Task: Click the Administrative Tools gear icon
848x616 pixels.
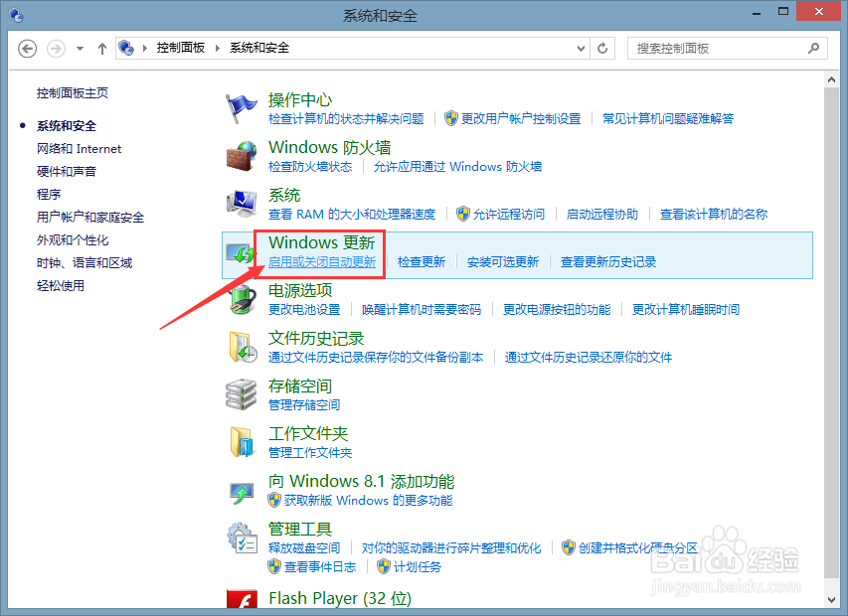Action: (x=242, y=538)
